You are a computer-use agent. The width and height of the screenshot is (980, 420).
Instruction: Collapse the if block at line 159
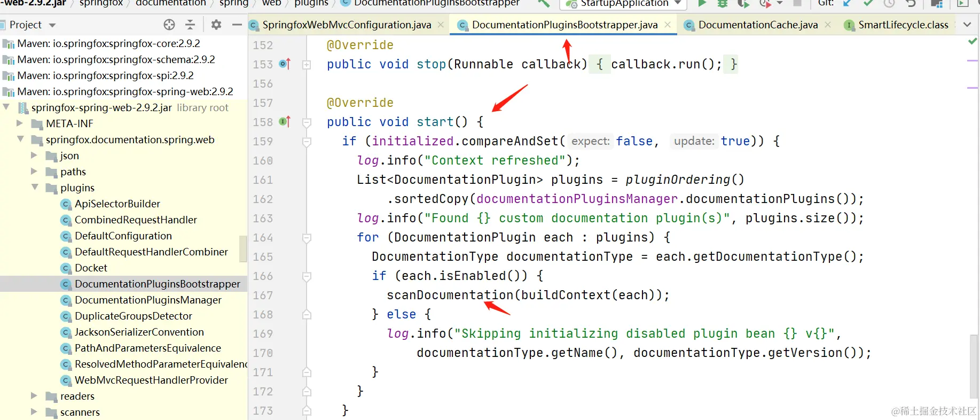[307, 142]
